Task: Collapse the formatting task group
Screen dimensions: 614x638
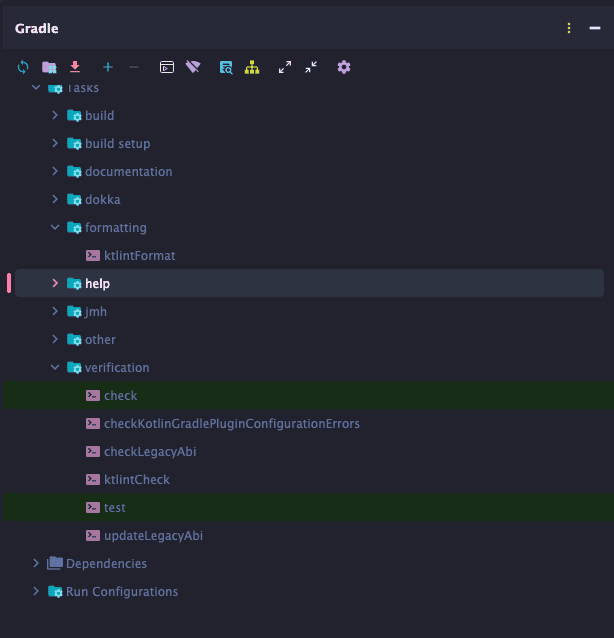Action: point(55,228)
